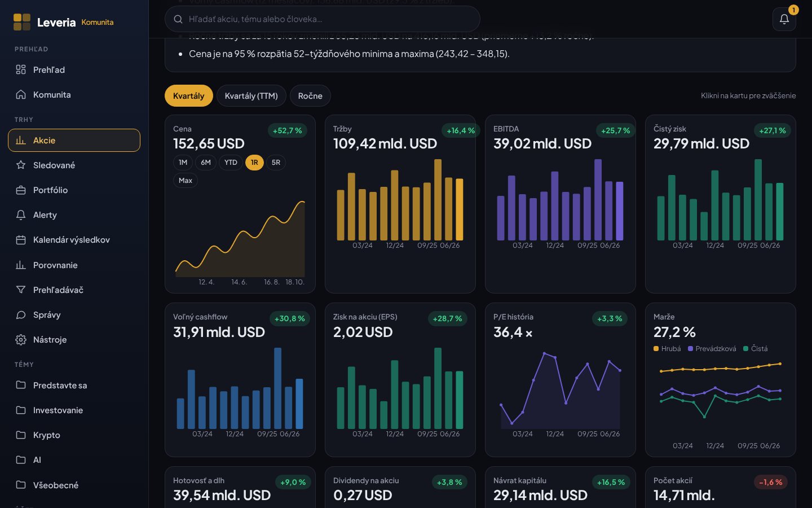
Task: Click the Leveria logo icon
Action: click(x=22, y=22)
